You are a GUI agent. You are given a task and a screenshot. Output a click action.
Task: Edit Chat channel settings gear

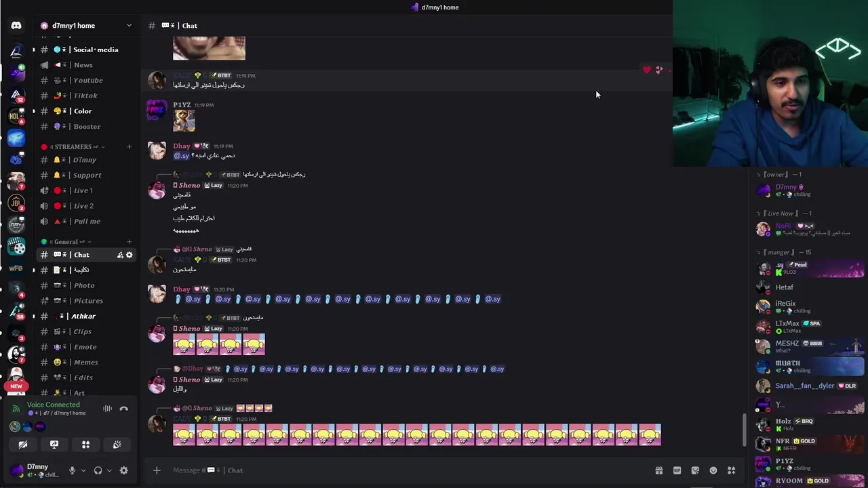(x=130, y=255)
